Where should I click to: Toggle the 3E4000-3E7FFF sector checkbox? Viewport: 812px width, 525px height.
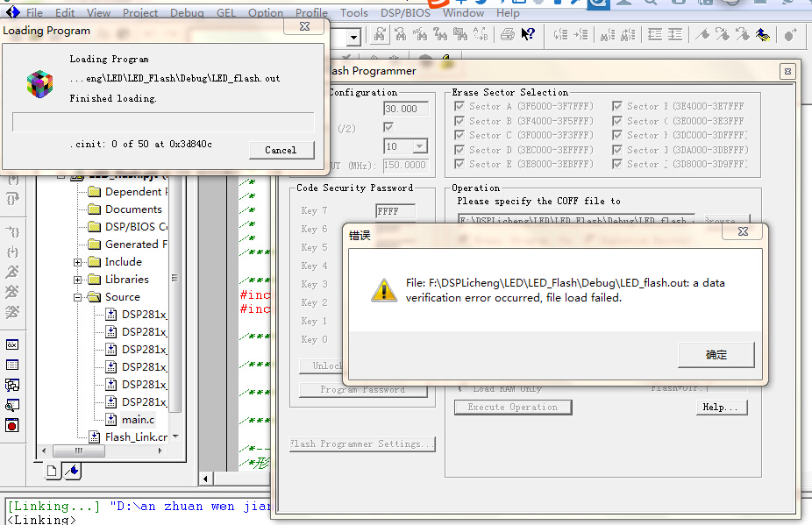pyautogui.click(x=616, y=106)
